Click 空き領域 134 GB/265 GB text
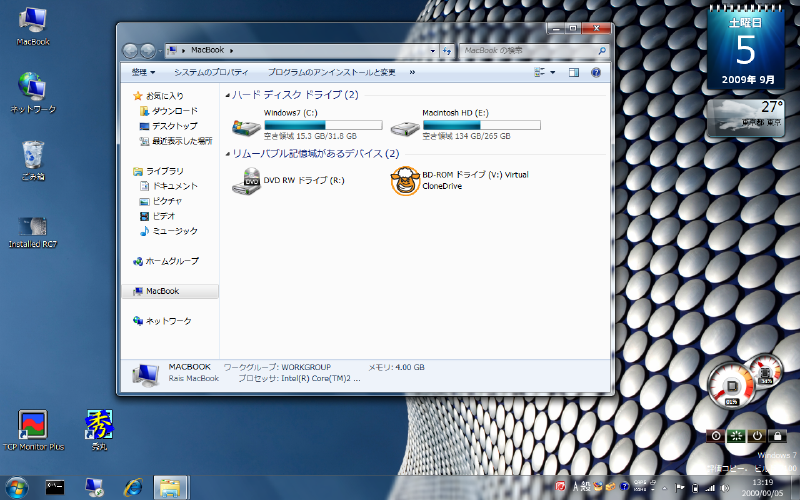The width and height of the screenshot is (800, 500). click(467, 136)
